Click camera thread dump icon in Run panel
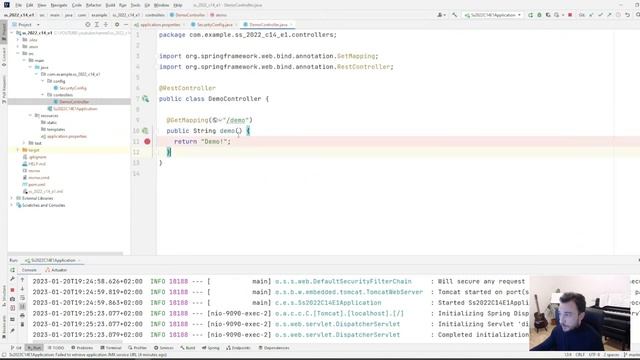 pyautogui.click(x=13, y=299)
